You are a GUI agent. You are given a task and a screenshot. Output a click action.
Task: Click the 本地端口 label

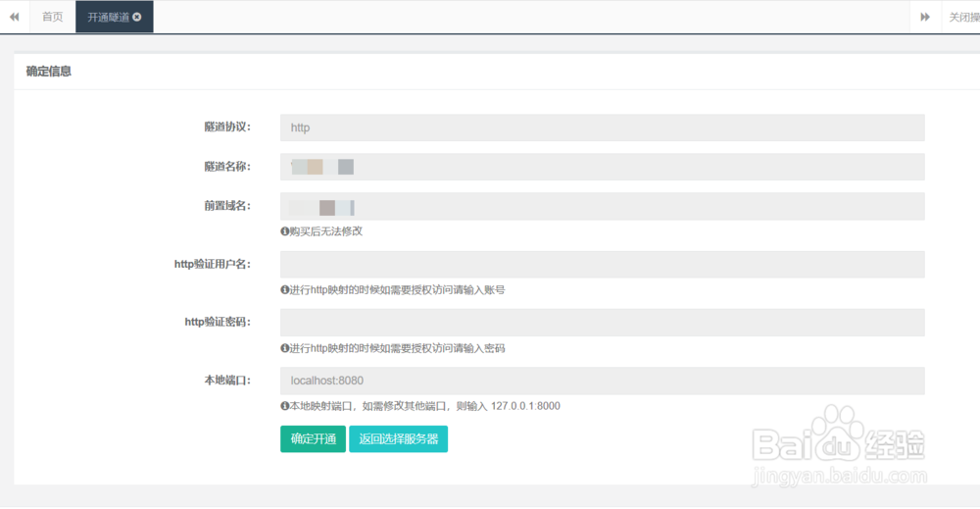point(227,381)
